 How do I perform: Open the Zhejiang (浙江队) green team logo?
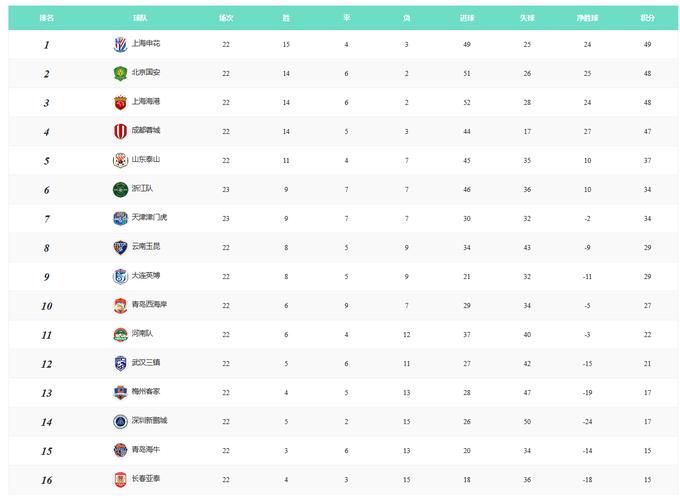coord(120,189)
